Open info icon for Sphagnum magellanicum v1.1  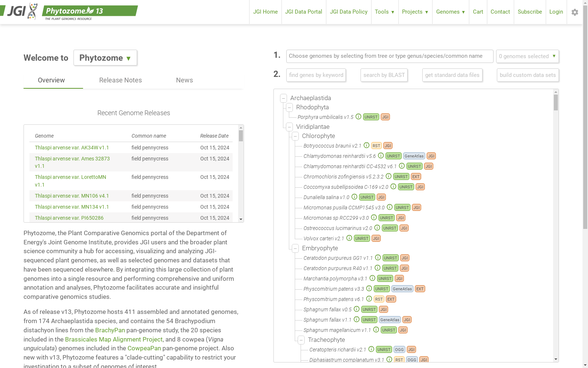(x=376, y=330)
